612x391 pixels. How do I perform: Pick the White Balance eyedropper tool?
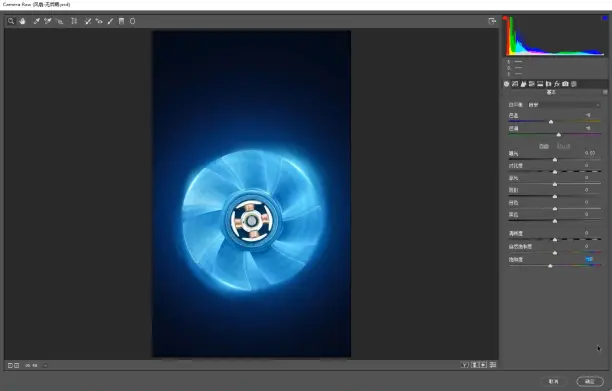click(x=36, y=21)
